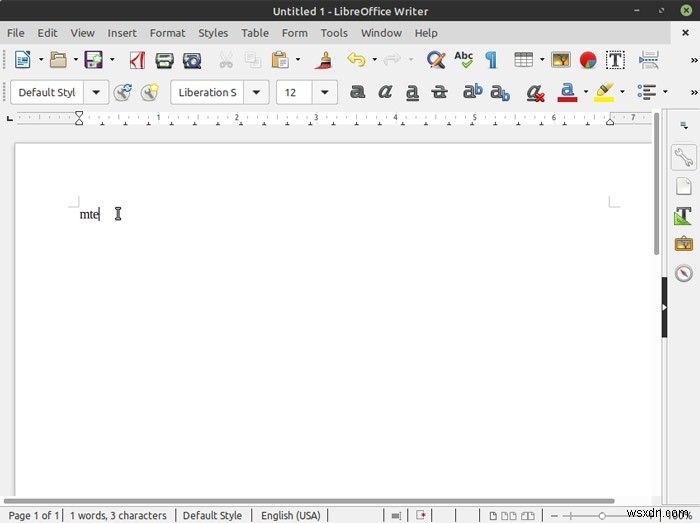
Task: Apply yellow highlighting color
Action: point(604,92)
